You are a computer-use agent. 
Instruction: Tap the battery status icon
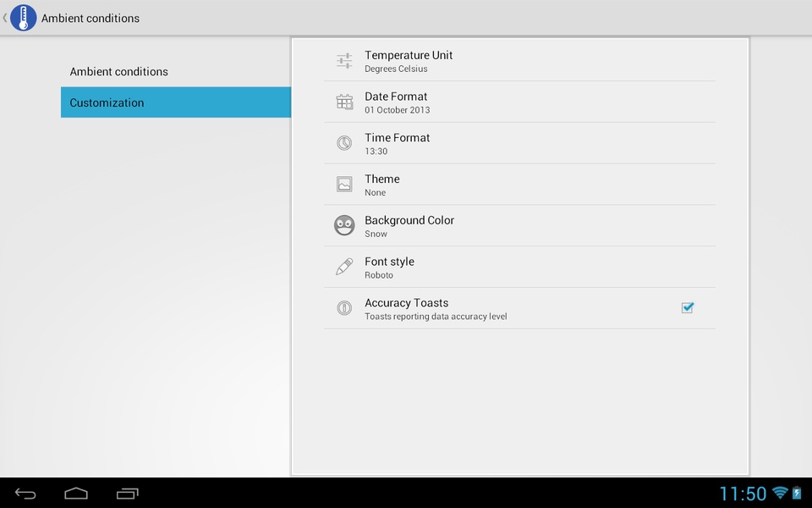(797, 493)
